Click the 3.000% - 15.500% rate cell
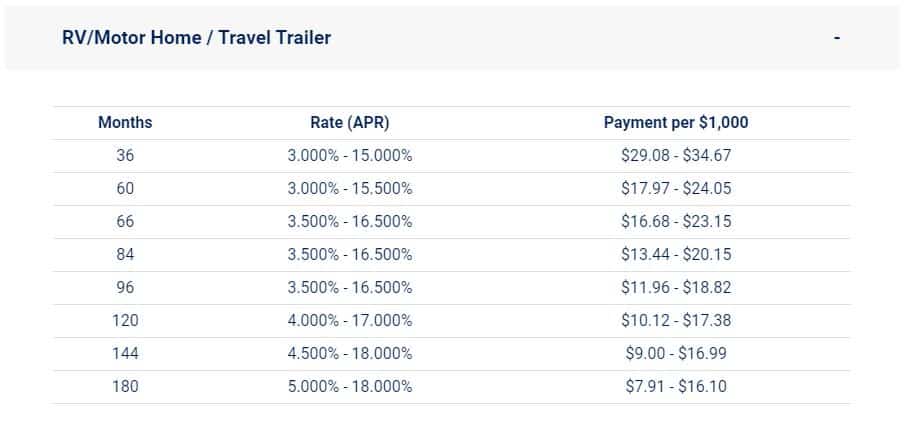This screenshot has width=905, height=437. click(x=350, y=189)
